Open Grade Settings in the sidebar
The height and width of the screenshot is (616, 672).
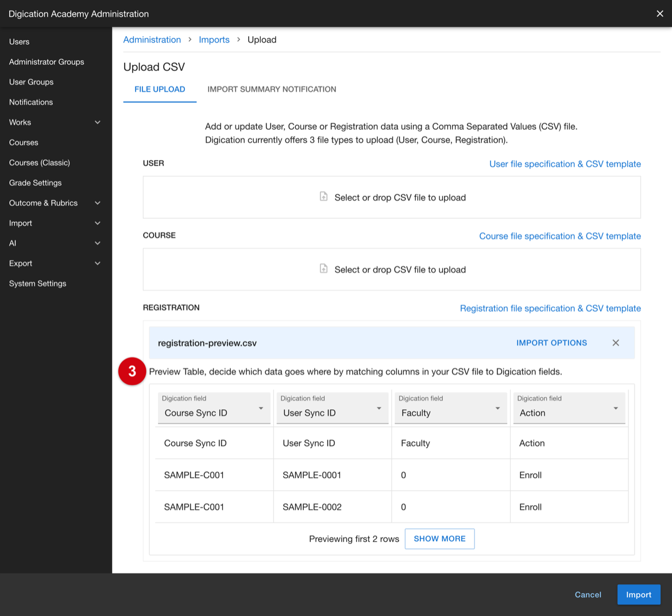coord(35,183)
